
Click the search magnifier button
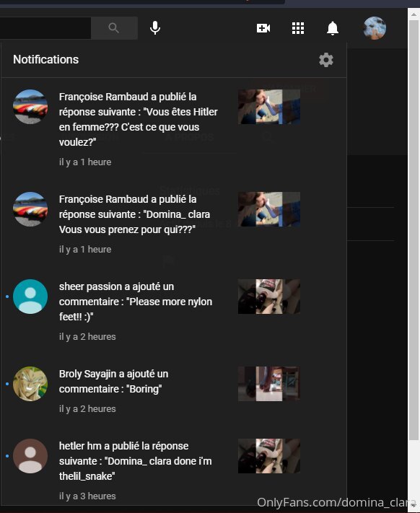(x=114, y=28)
